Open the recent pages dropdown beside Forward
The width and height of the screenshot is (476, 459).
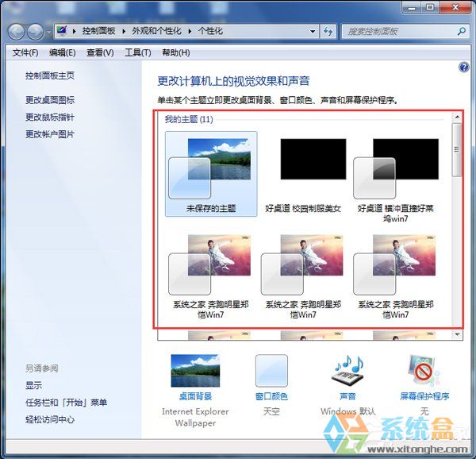click(x=48, y=32)
